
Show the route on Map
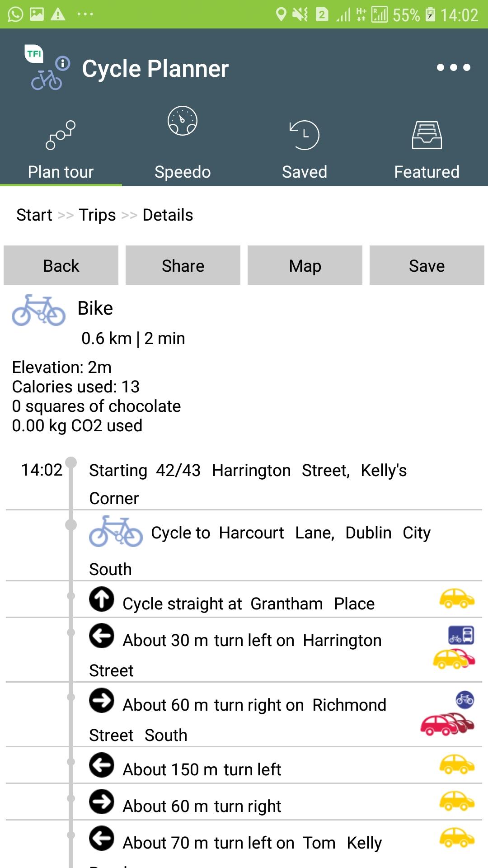click(305, 265)
